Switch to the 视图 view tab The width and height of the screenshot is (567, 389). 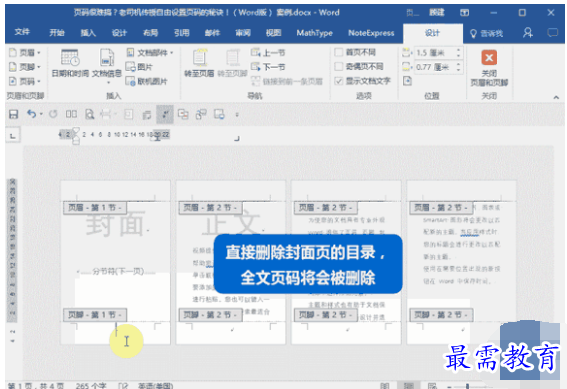tap(273, 33)
